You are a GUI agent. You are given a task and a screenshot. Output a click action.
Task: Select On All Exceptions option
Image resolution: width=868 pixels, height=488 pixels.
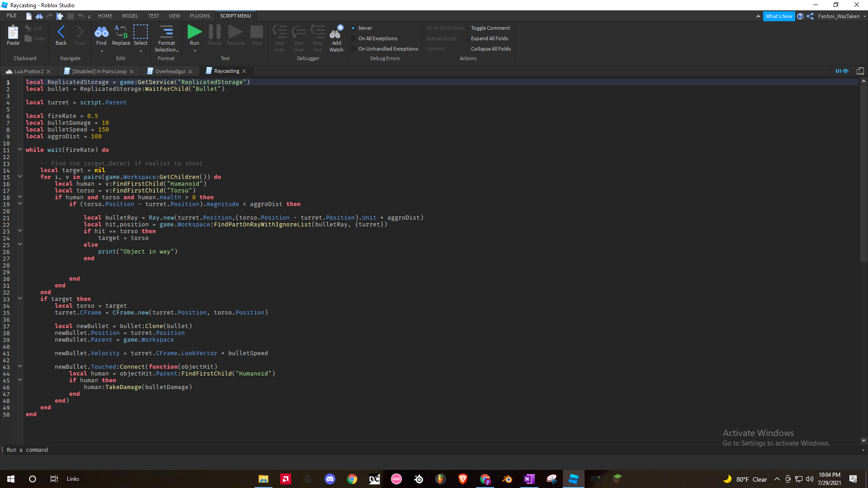374,38
